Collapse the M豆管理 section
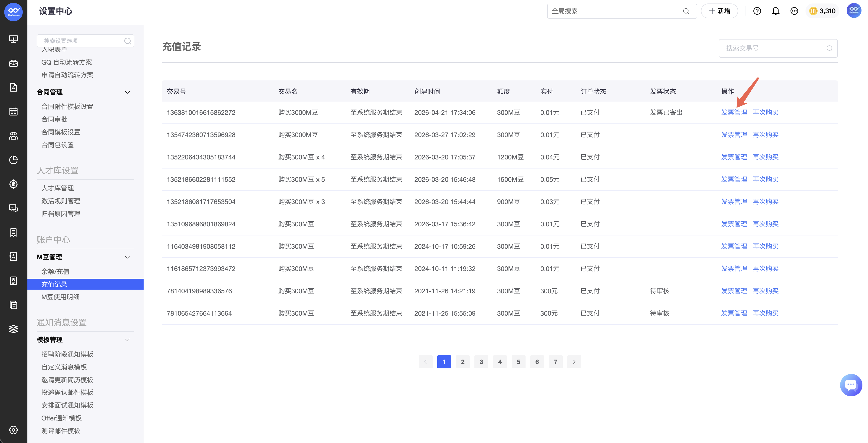The image size is (868, 443). [x=127, y=257]
